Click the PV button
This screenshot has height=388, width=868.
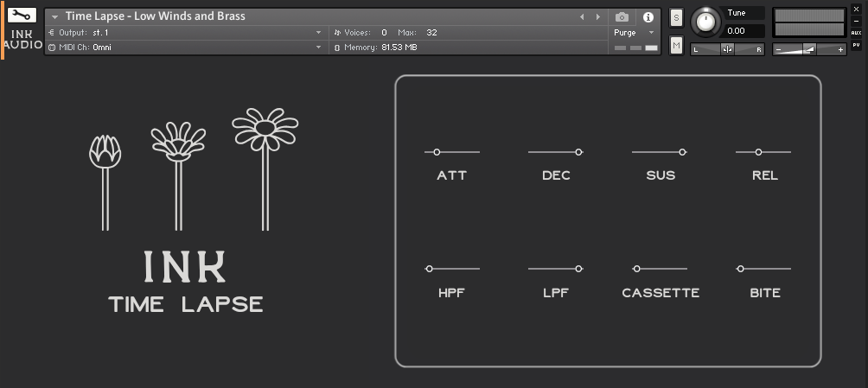(856, 44)
